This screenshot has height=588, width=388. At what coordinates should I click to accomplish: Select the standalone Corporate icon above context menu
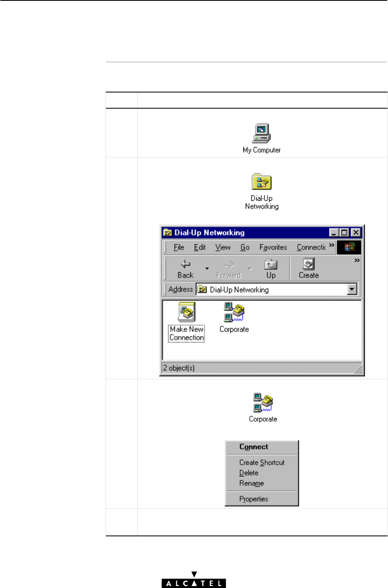pyautogui.click(x=263, y=407)
